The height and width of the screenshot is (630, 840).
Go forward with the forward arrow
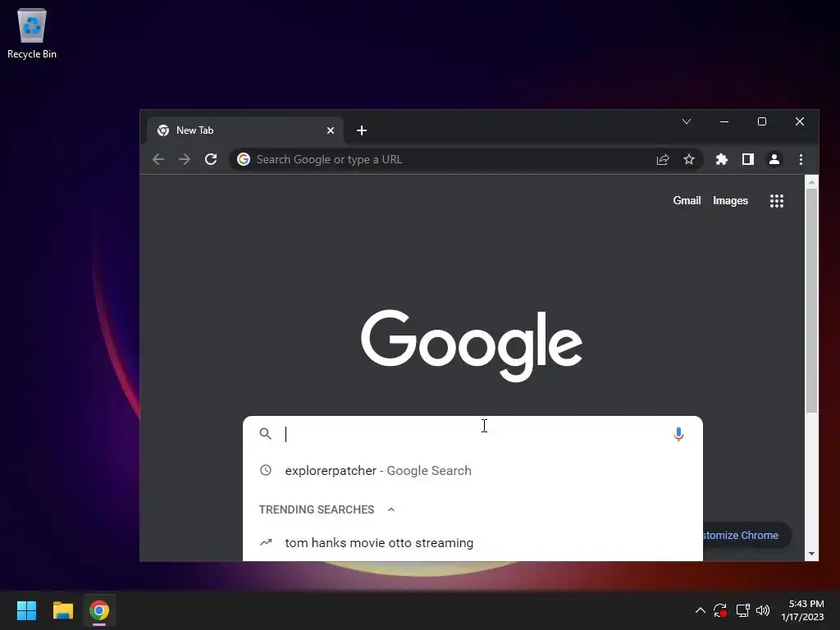(185, 159)
